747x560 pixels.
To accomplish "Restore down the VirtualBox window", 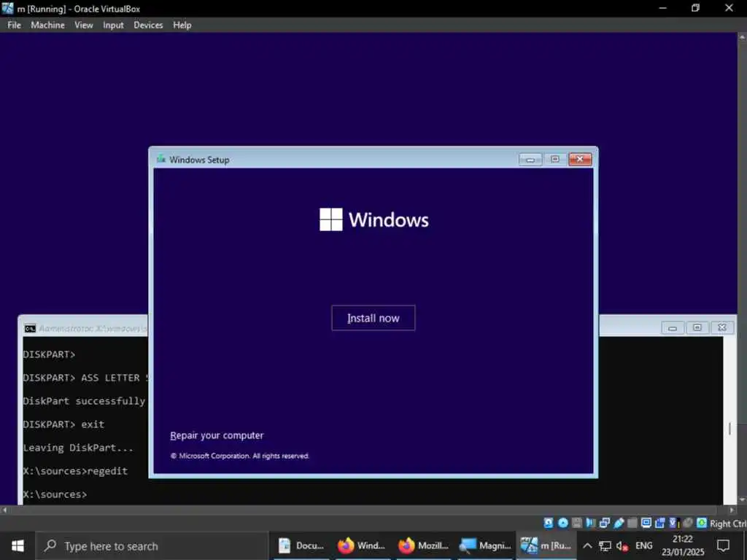I will pyautogui.click(x=695, y=8).
